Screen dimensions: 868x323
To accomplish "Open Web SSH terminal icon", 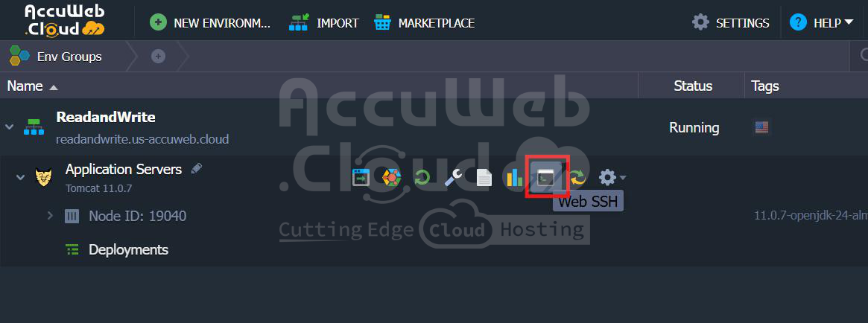I will click(546, 178).
